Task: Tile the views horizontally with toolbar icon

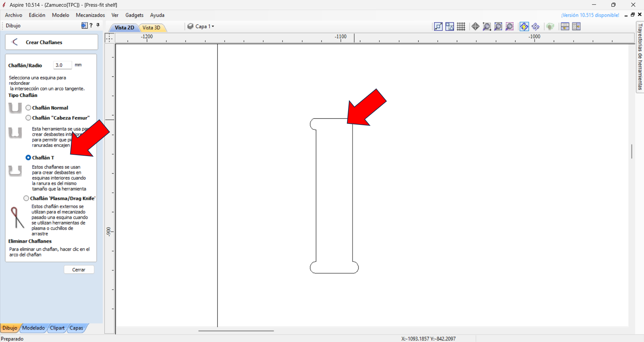Action: 565,26
